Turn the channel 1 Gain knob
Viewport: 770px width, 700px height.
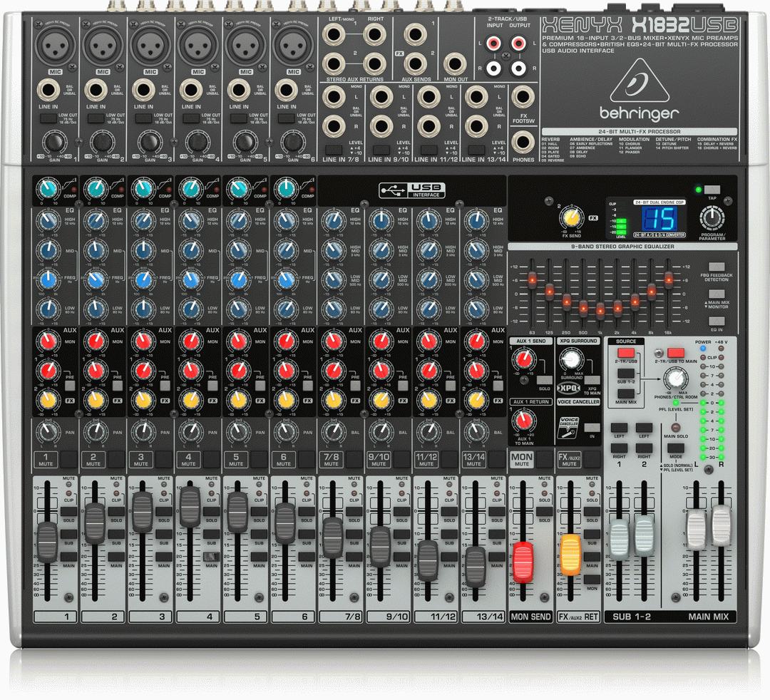[54, 143]
